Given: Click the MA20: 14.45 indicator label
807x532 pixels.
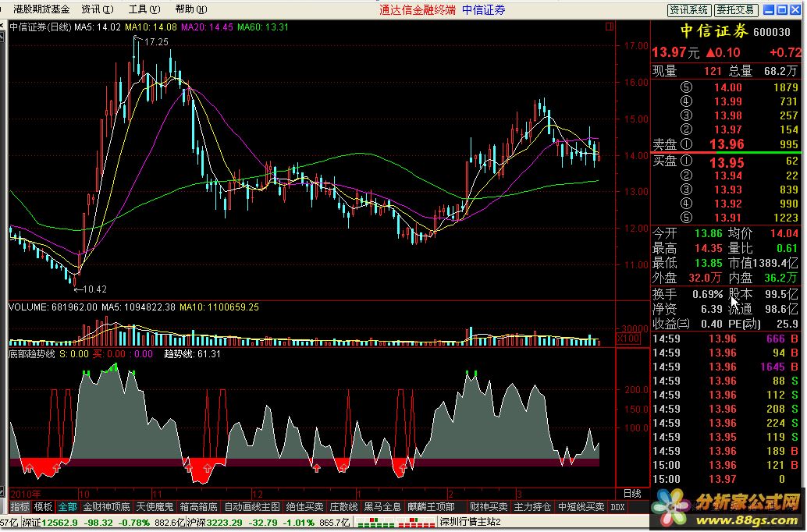Looking at the screenshot, I should point(207,27).
